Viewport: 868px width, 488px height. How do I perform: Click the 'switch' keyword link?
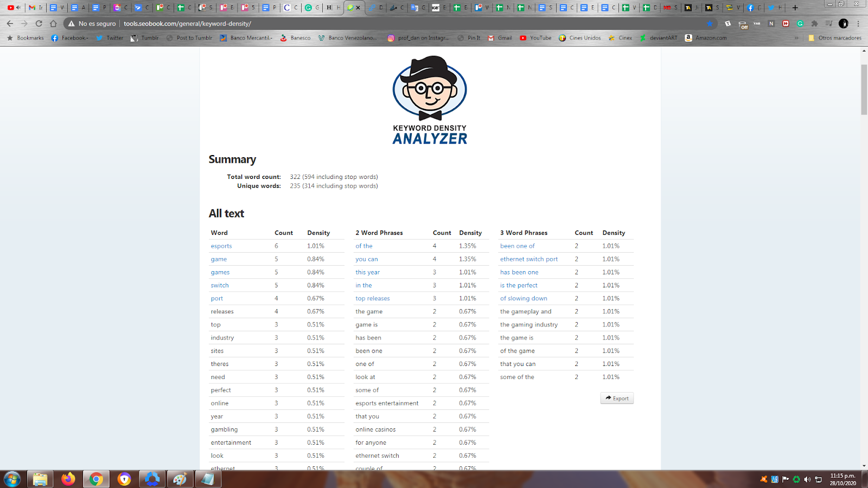(x=220, y=285)
